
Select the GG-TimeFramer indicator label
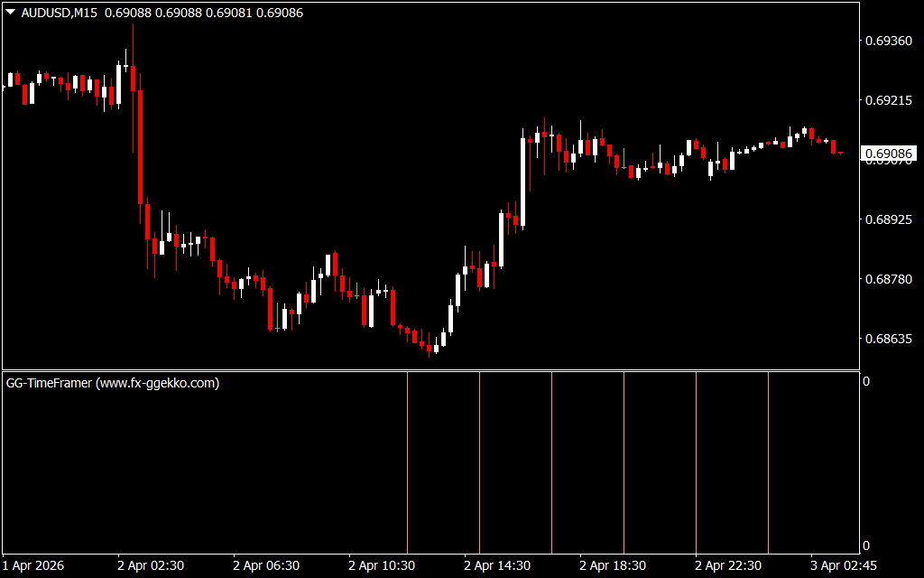coord(113,383)
